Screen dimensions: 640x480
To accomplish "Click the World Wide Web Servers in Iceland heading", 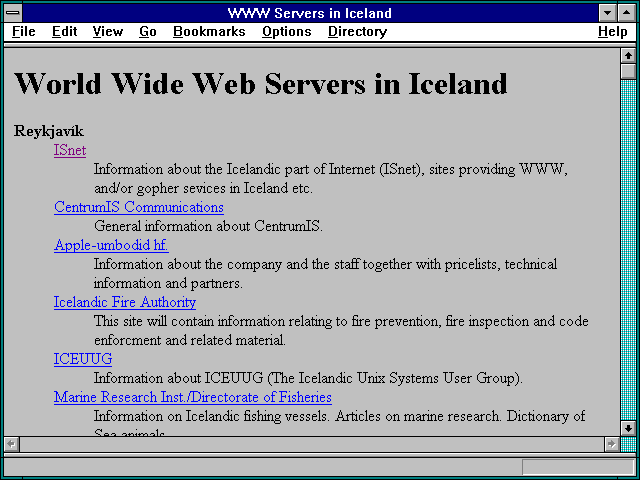I will [260, 84].
